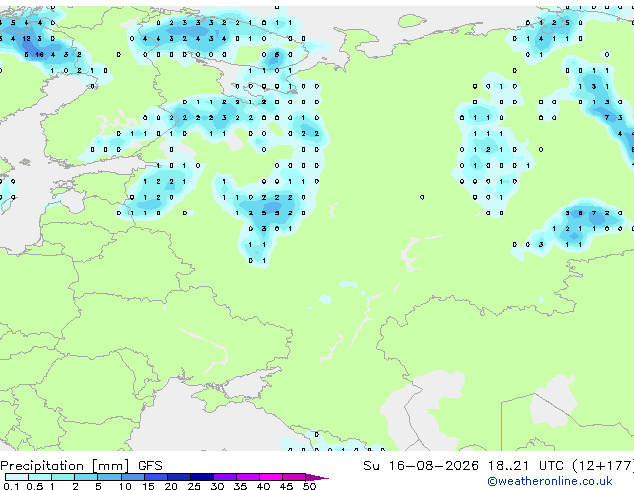Click the above-50 mm legend arrow tip
The image size is (634, 490).
click(317, 477)
